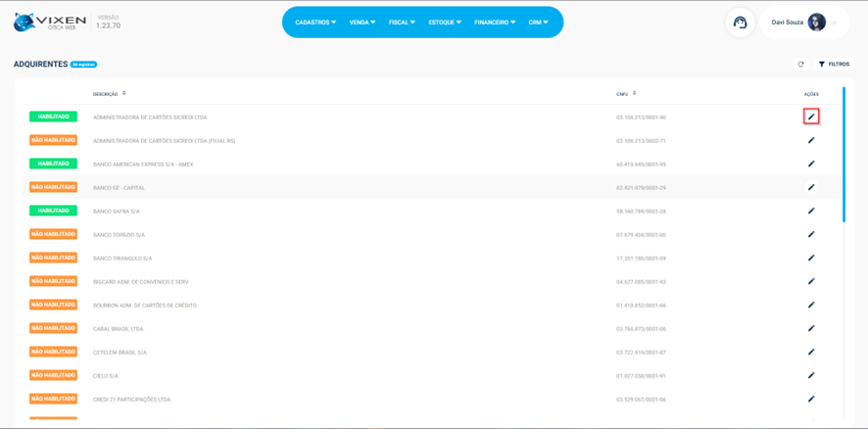
Task: Click the Habilitado badge for Banco Safra
Action: pyautogui.click(x=53, y=211)
